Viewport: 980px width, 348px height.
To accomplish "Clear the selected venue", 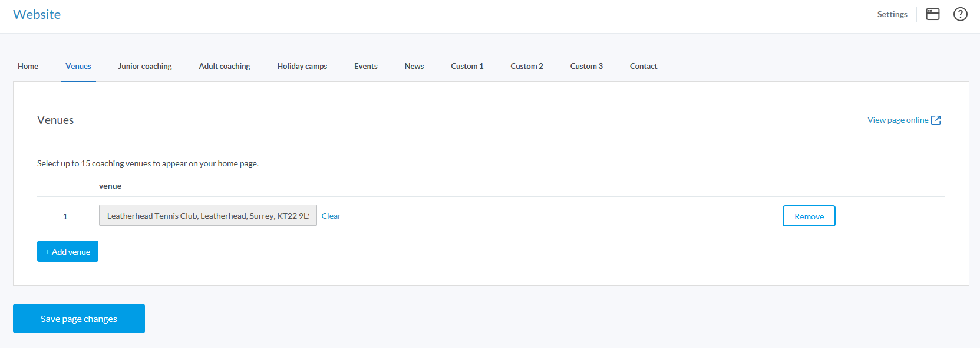I will pos(331,216).
